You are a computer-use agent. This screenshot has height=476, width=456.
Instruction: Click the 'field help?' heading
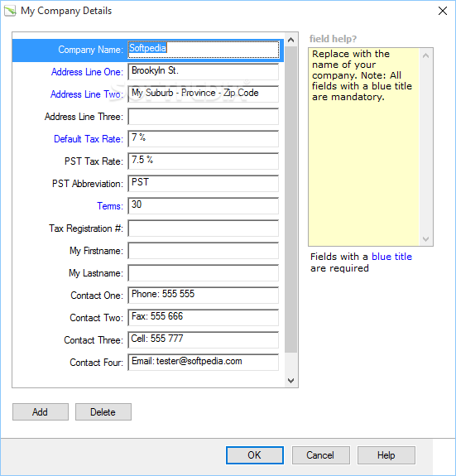point(333,39)
